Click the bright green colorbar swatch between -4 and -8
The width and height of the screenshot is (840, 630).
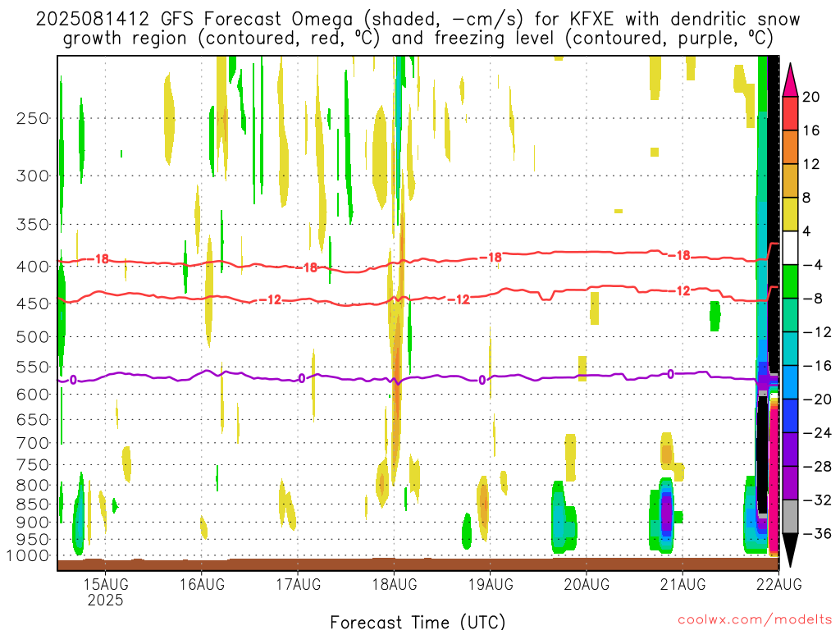(x=791, y=282)
